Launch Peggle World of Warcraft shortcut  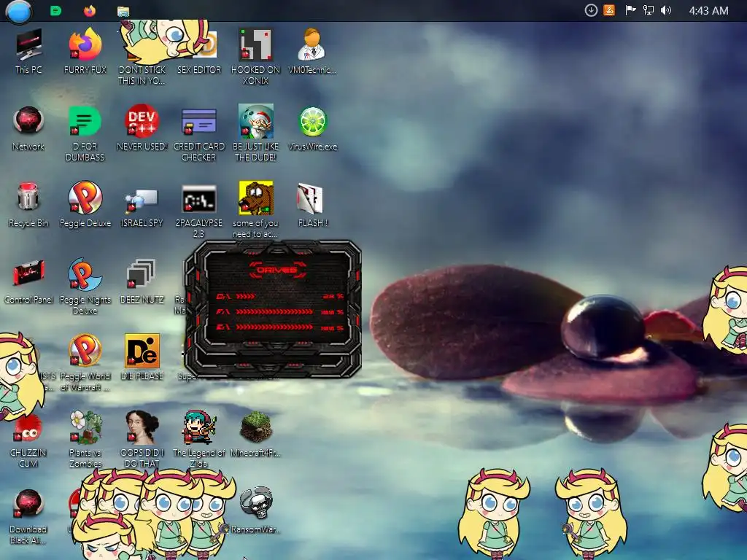pyautogui.click(x=85, y=362)
